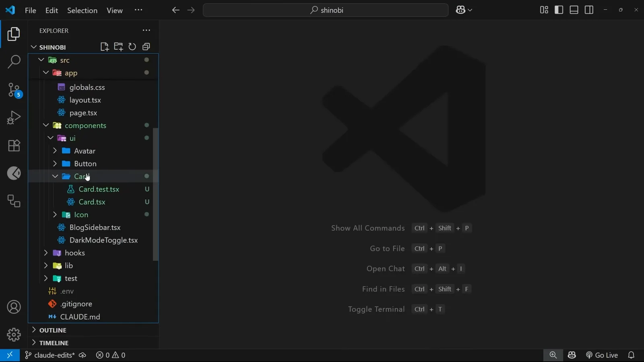This screenshot has width=644, height=362.
Task: Publish changes cloud icon in status bar
Action: pos(83,355)
